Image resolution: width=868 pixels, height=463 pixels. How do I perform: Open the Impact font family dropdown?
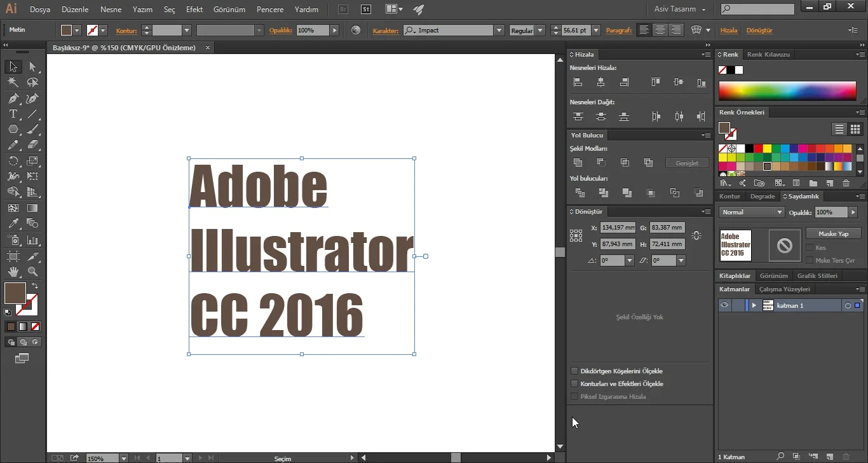[499, 30]
